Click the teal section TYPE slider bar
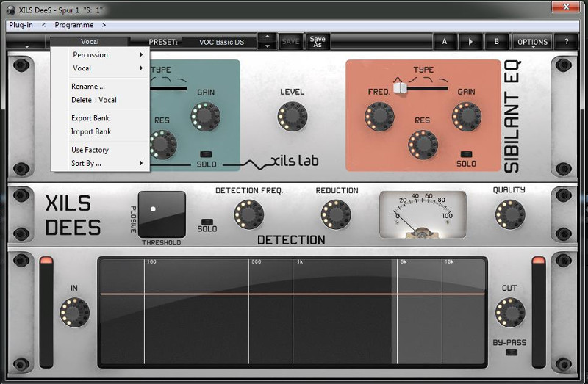The height and width of the screenshot is (384, 588). point(168,88)
